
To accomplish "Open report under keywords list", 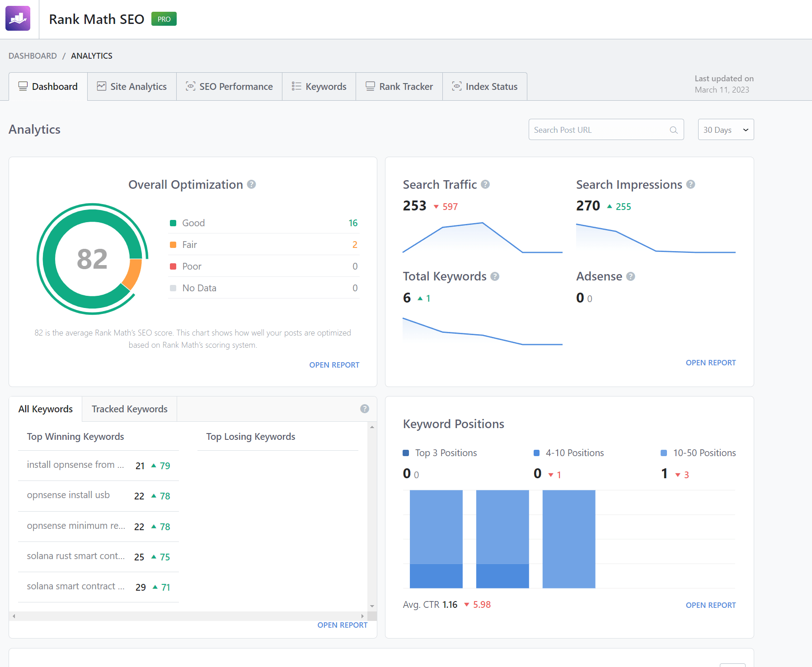I will pos(343,625).
